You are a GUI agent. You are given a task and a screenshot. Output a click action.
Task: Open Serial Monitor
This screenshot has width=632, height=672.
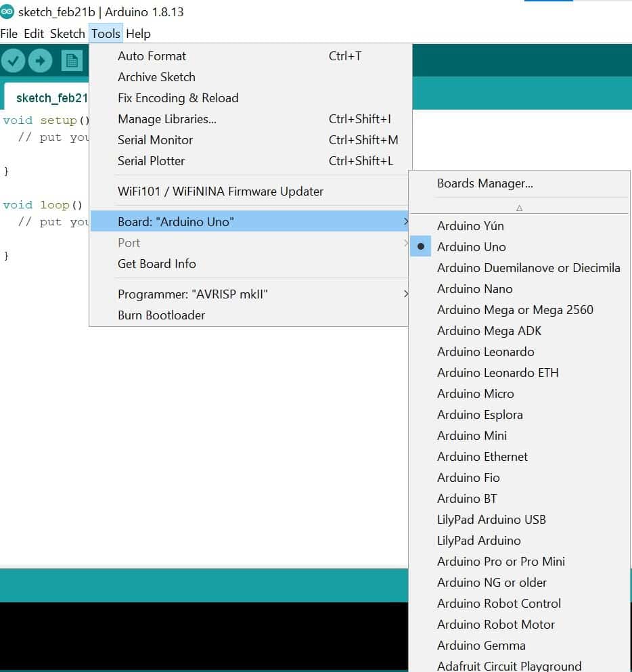tap(250, 139)
